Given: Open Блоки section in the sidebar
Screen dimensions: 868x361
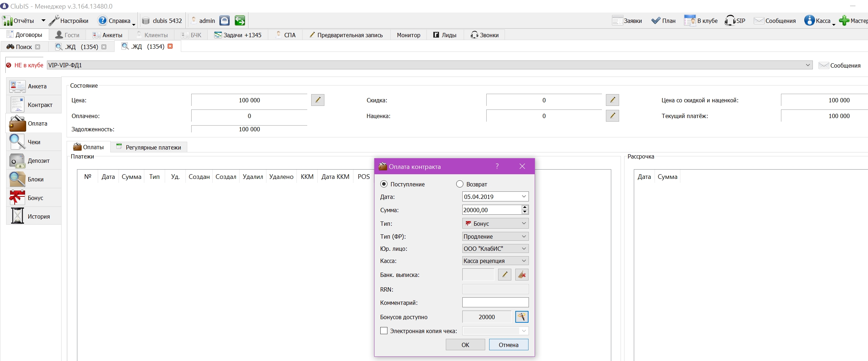Looking at the screenshot, I should (34, 179).
